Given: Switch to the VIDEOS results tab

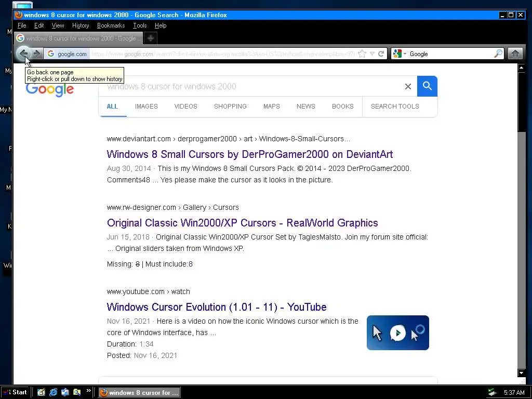Looking at the screenshot, I should click(x=185, y=106).
